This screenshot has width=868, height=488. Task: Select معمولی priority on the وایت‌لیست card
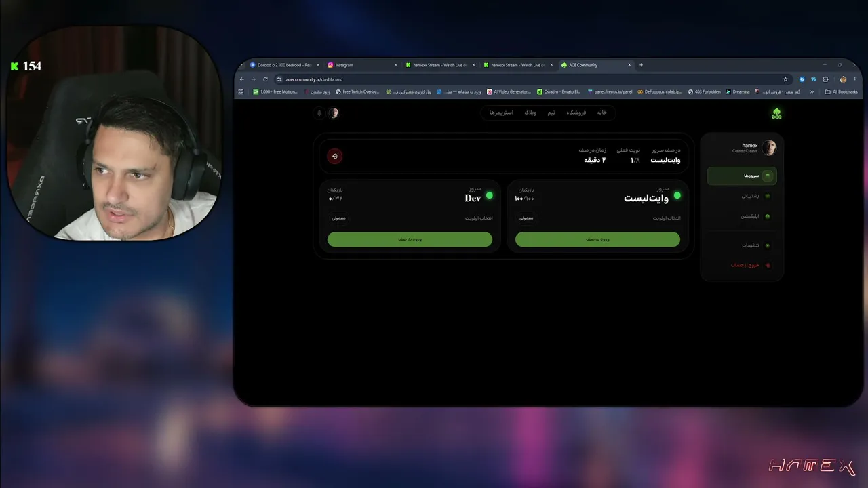526,218
